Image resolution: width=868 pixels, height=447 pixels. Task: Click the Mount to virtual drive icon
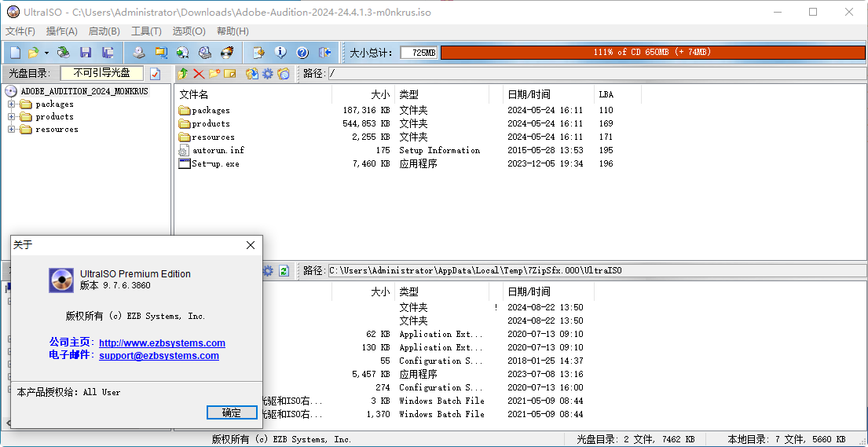[183, 53]
